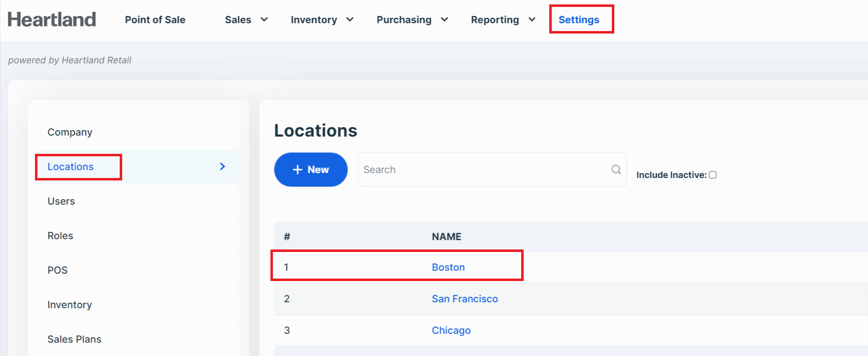Viewport: 868px width, 356px height.
Task: Open the Chicago location
Action: tap(451, 330)
